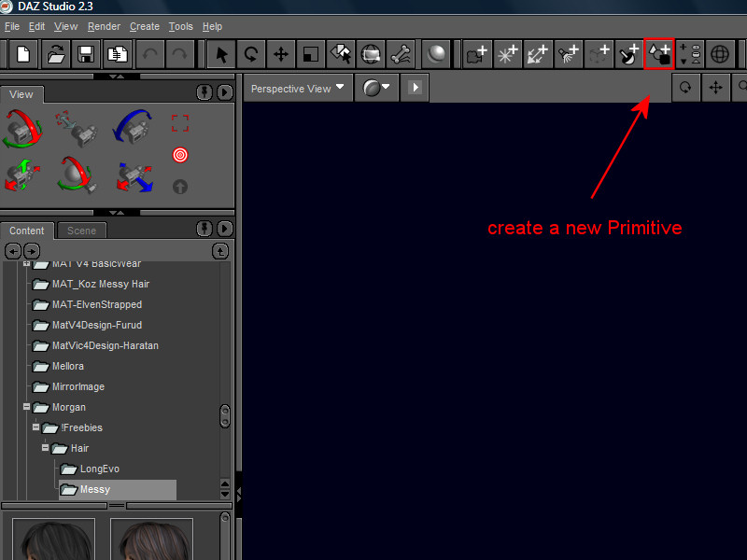Click the camera pan dolly icon with green arrows
The height and width of the screenshot is (560, 747).
pos(21,175)
